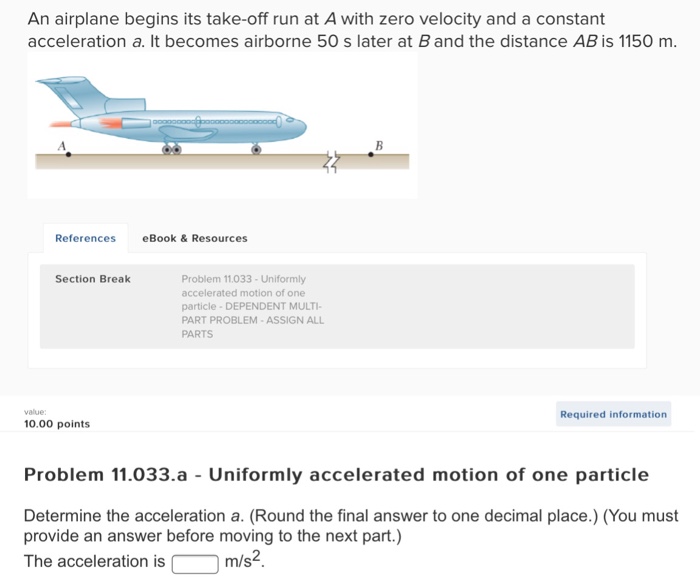700x581 pixels.
Task: Switch to eBook & Resources tab
Action: (x=195, y=238)
